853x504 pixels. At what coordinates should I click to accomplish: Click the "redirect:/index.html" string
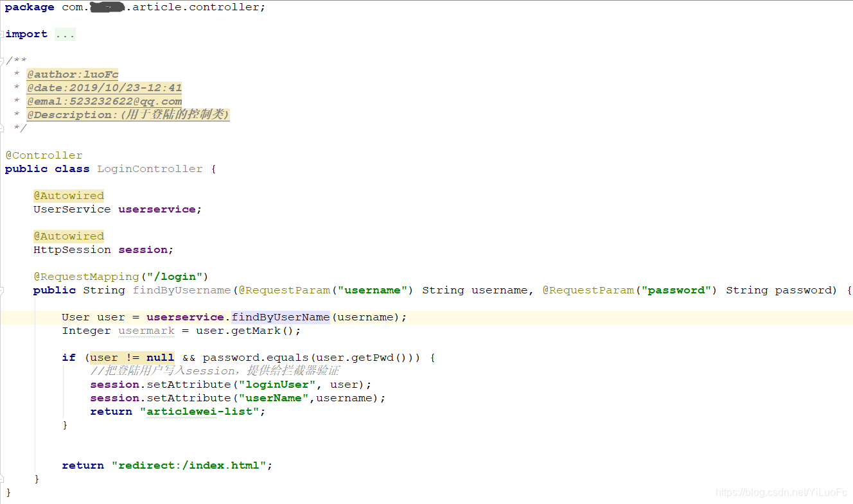click(189, 465)
